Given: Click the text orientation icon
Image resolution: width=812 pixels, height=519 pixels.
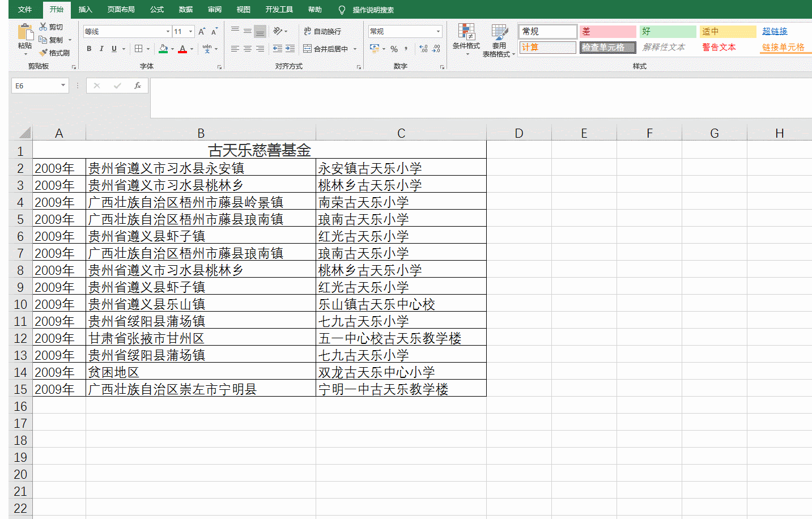Looking at the screenshot, I should tap(278, 31).
